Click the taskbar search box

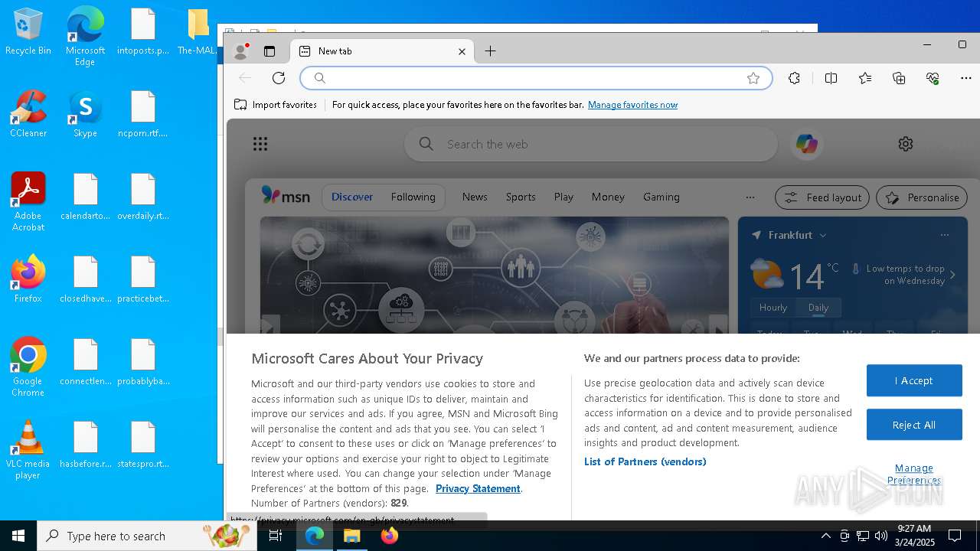(147, 536)
